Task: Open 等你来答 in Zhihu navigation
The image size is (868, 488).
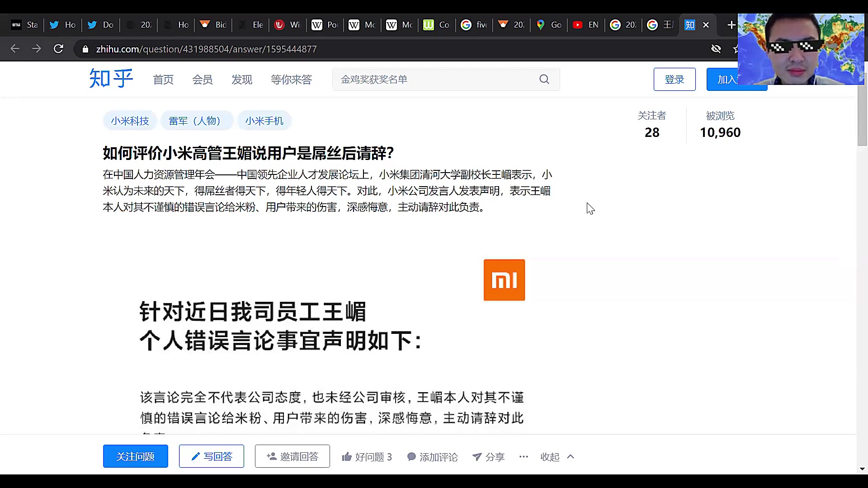Action: (x=291, y=80)
